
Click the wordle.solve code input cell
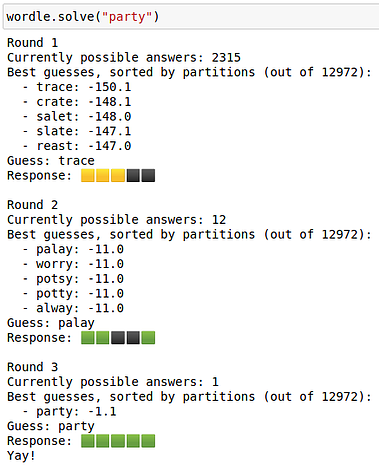[191, 17]
